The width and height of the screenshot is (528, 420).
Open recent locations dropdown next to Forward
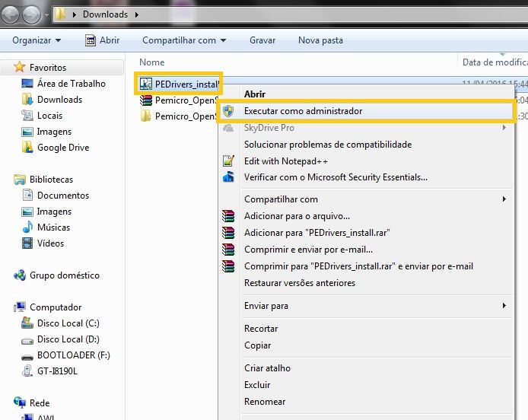[x=47, y=15]
